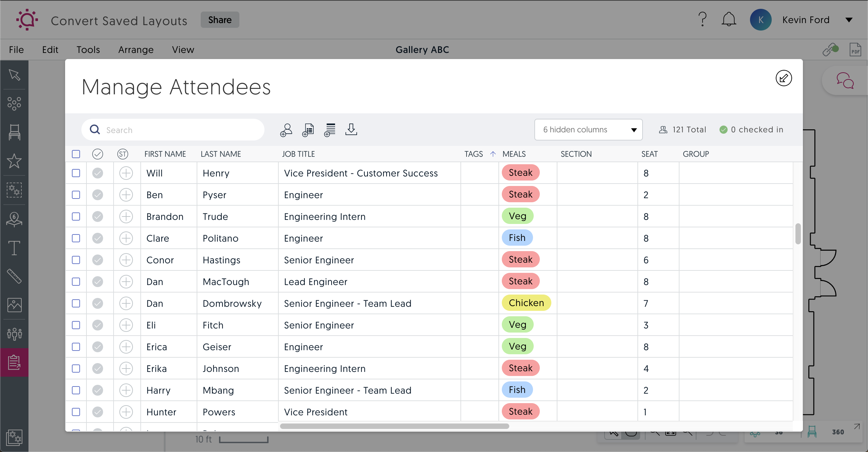
Task: Click the edit icon in top-right corner
Action: tap(784, 79)
